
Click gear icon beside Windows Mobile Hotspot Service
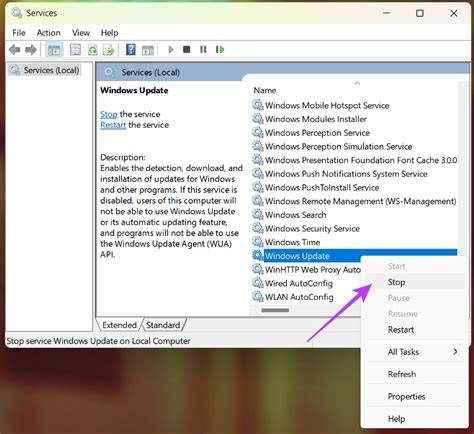click(258, 105)
